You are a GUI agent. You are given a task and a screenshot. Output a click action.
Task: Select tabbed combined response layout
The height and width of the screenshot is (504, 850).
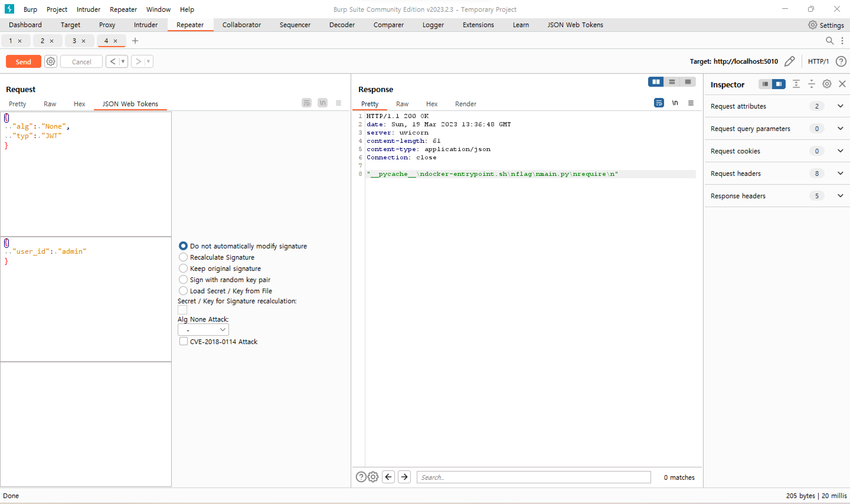(x=688, y=82)
